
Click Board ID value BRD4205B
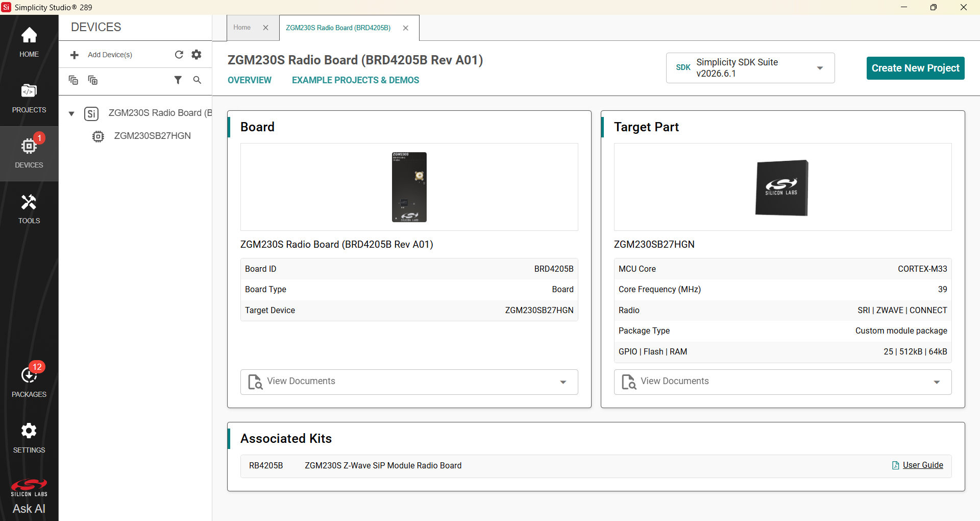(554, 269)
